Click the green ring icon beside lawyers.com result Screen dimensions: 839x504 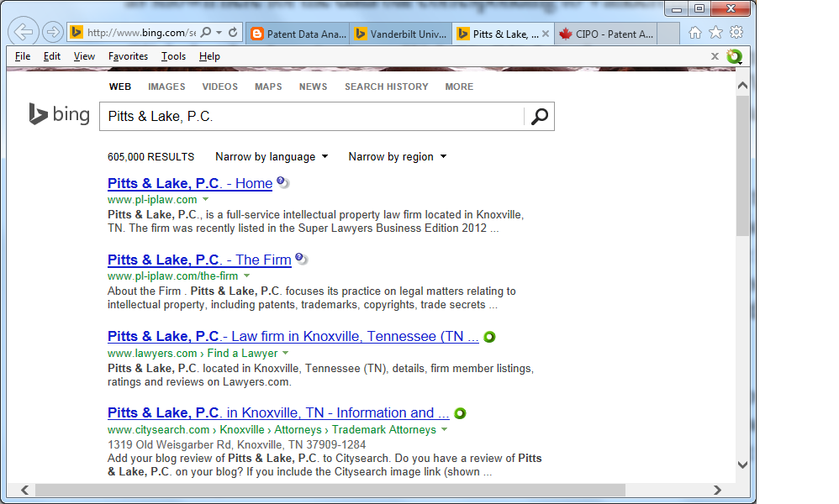(489, 337)
